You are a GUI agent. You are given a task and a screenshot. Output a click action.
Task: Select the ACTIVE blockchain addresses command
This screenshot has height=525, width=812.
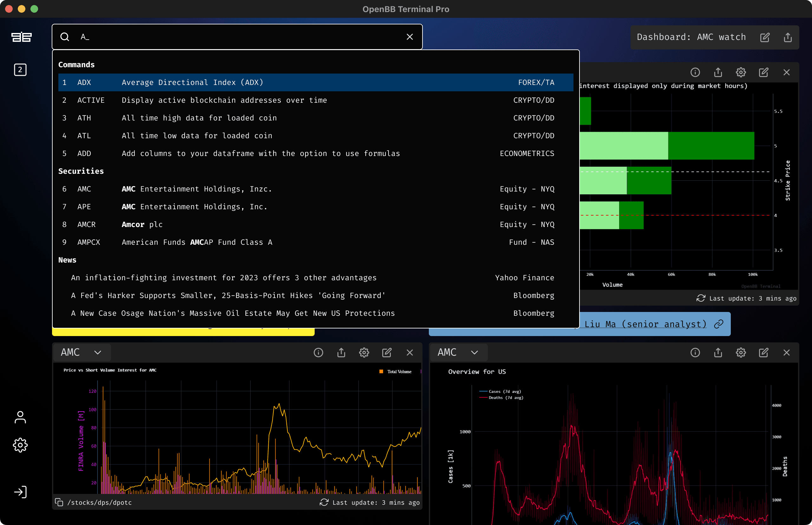(316, 100)
